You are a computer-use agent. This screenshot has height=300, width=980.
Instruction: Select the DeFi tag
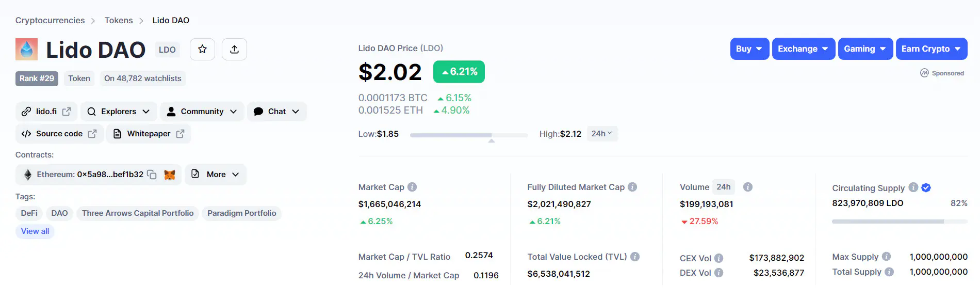point(29,213)
